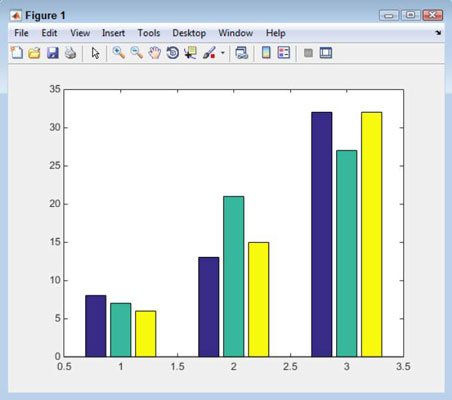Click the teal bar in group 2
452x400 pixels.
pyautogui.click(x=234, y=276)
